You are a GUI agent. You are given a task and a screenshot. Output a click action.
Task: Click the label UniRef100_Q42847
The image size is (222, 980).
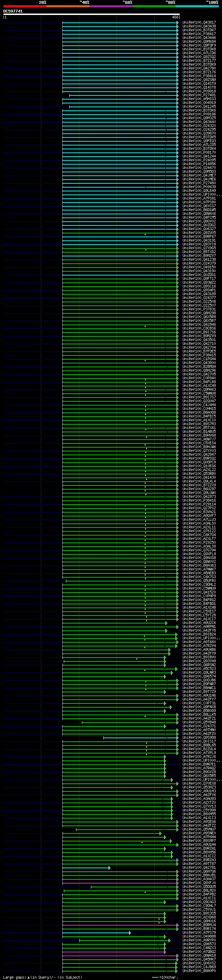click(x=199, y=455)
